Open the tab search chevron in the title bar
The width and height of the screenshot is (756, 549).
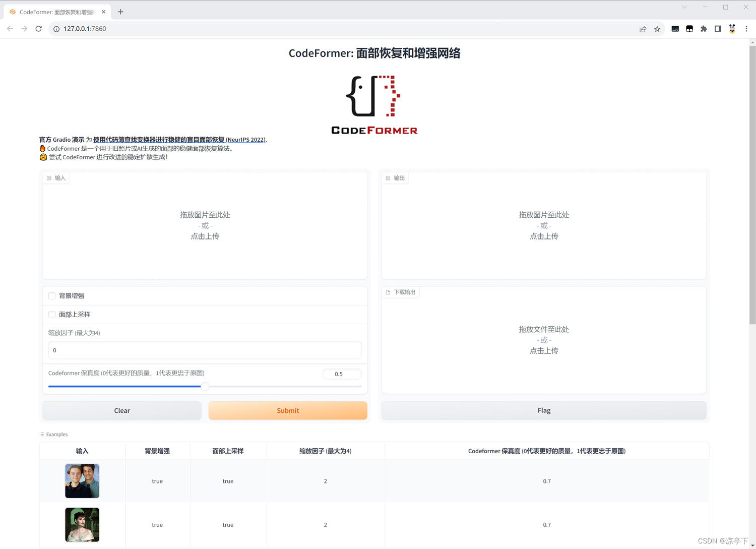tap(684, 7)
